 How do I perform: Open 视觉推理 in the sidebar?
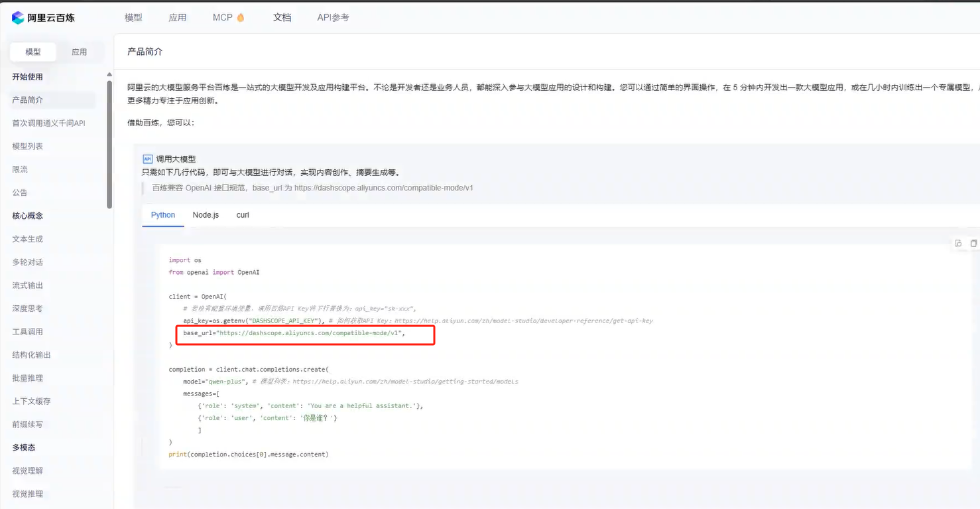coord(27,494)
